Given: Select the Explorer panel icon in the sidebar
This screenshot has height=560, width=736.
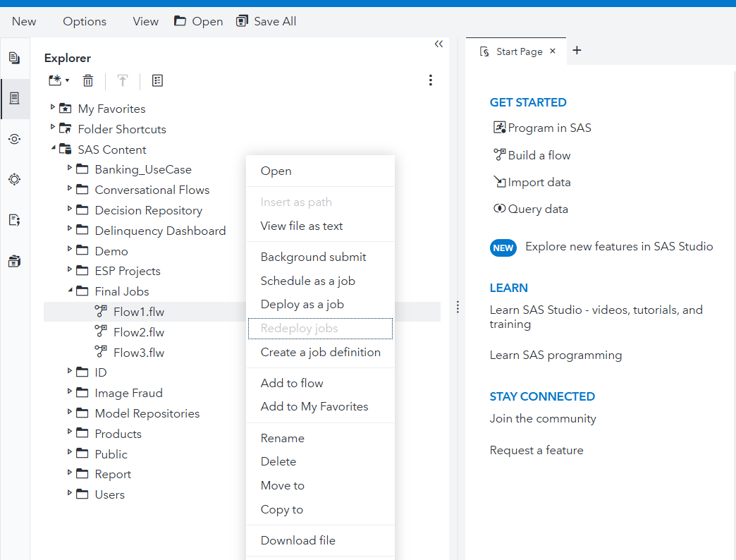Looking at the screenshot, I should (x=14, y=99).
